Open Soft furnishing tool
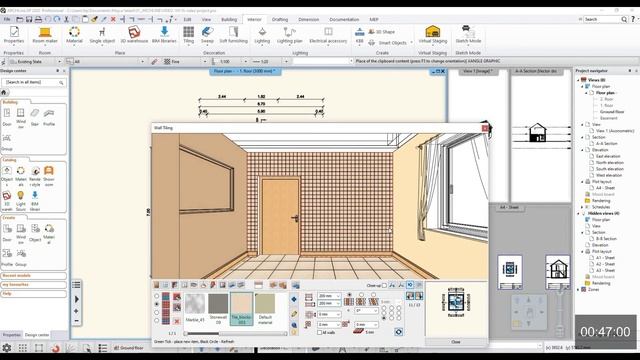Image resolution: width=640 pixels, height=360 pixels. click(233, 35)
